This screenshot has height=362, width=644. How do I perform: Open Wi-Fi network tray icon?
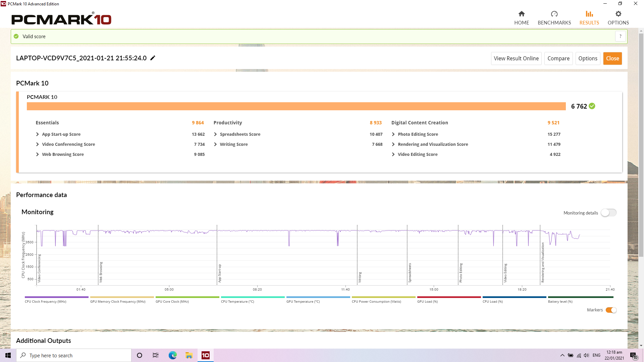(x=579, y=355)
